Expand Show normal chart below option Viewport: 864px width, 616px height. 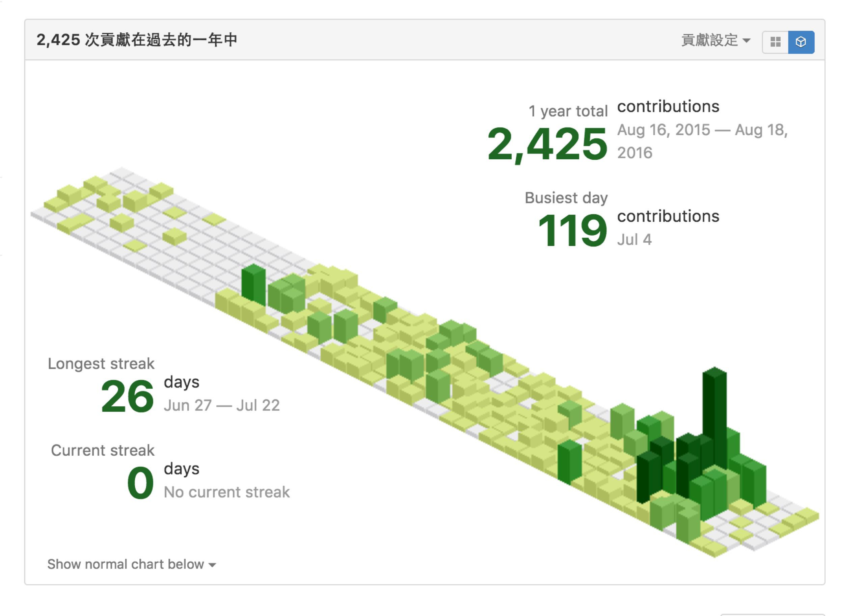point(131,564)
